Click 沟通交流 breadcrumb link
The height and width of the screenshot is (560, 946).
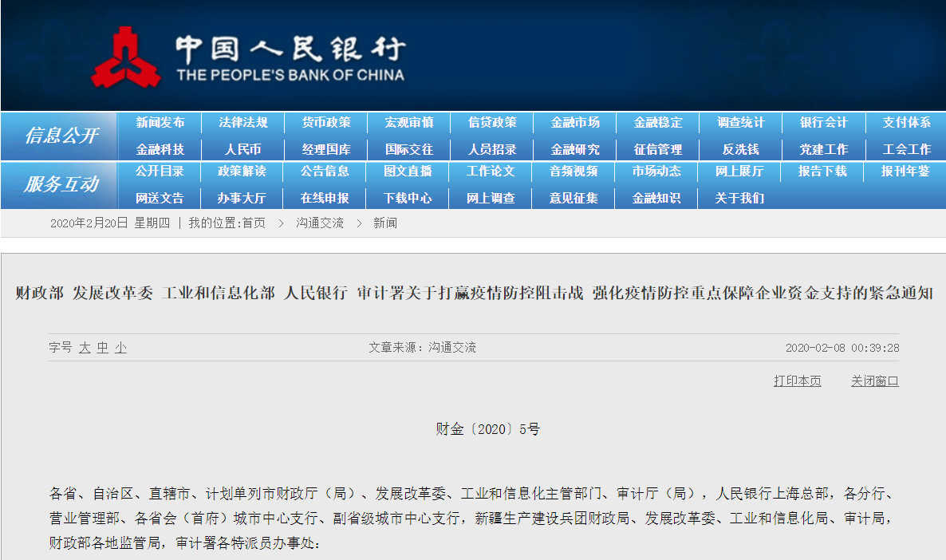click(319, 223)
